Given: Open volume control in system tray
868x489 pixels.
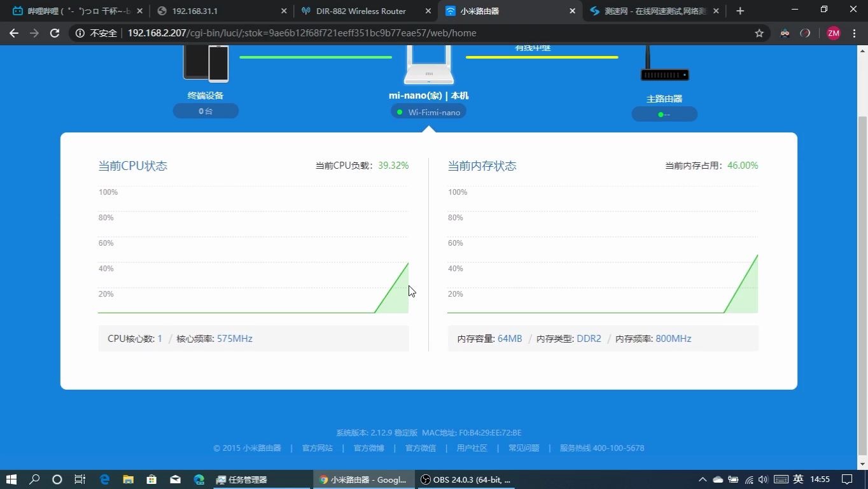Looking at the screenshot, I should click(x=763, y=479).
